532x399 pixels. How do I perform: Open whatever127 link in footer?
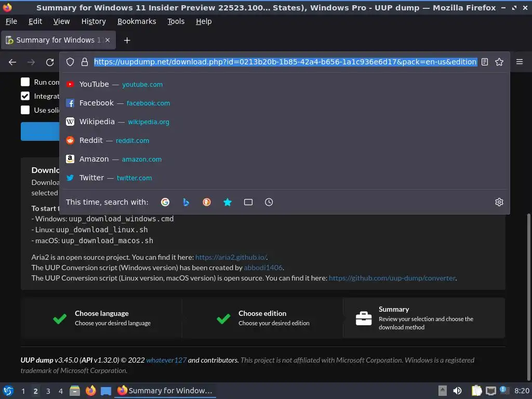[x=166, y=360]
